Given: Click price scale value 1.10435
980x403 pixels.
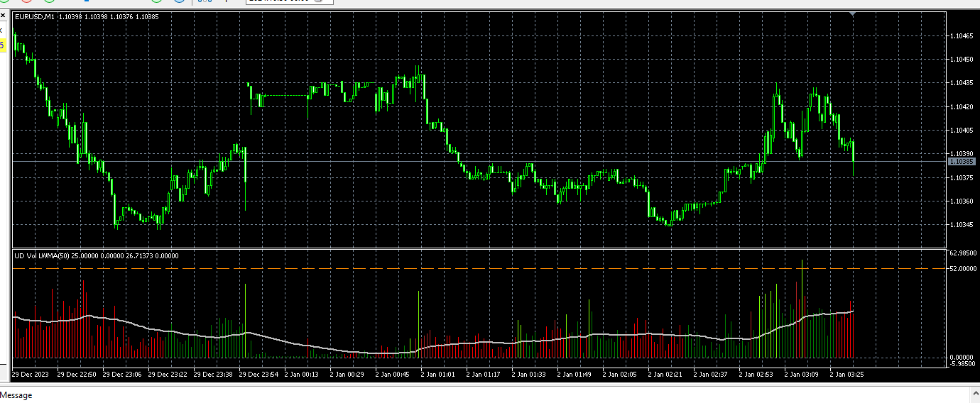Looking at the screenshot, I should coord(963,83).
